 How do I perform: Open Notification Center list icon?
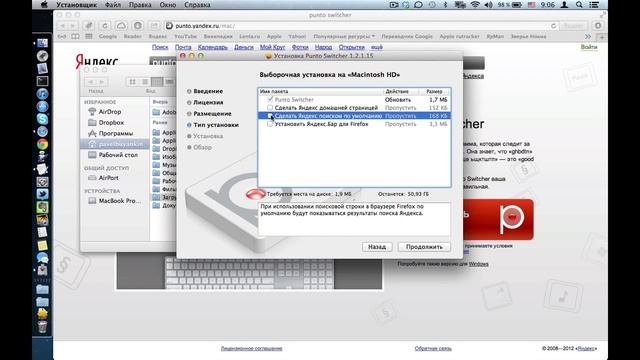point(594,5)
